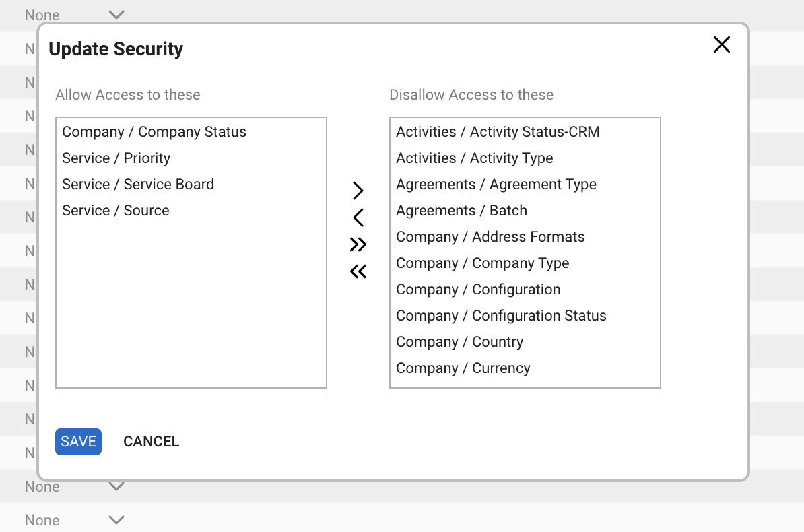Select Service / Service Board entry
This screenshot has height=532, width=804.
[138, 184]
